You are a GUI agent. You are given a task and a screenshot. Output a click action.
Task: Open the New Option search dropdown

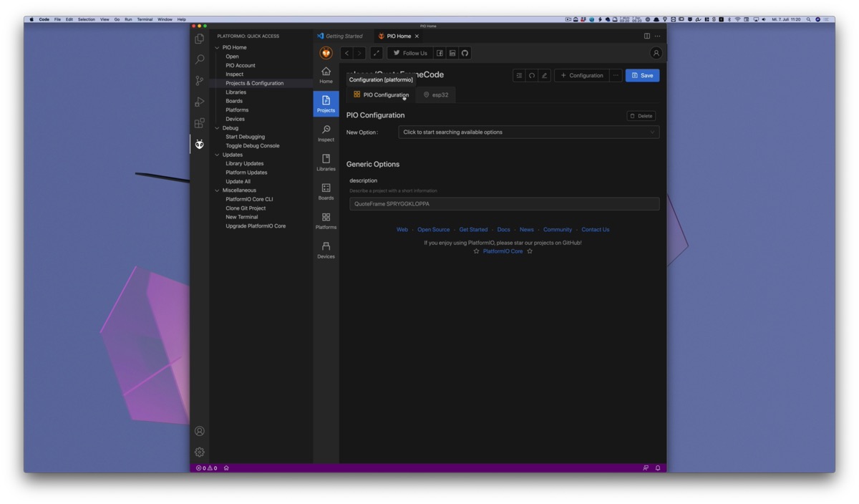(529, 132)
